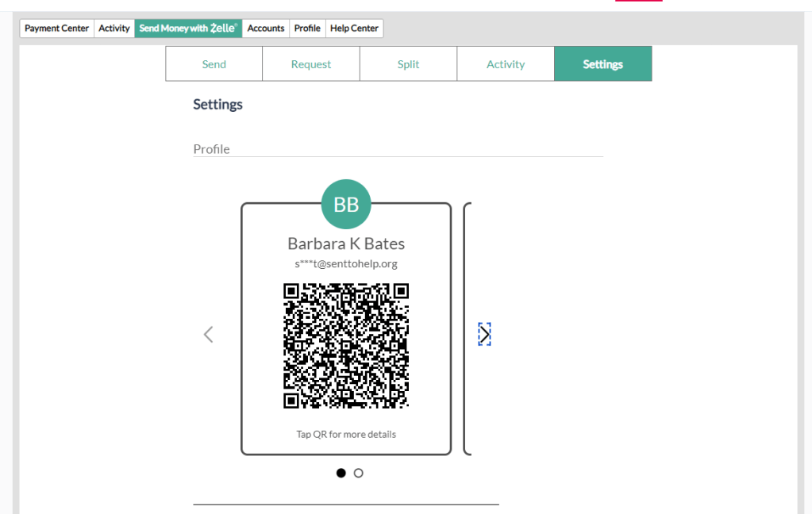Select the highlighted Settings tab
The width and height of the screenshot is (812, 514).
pos(602,64)
